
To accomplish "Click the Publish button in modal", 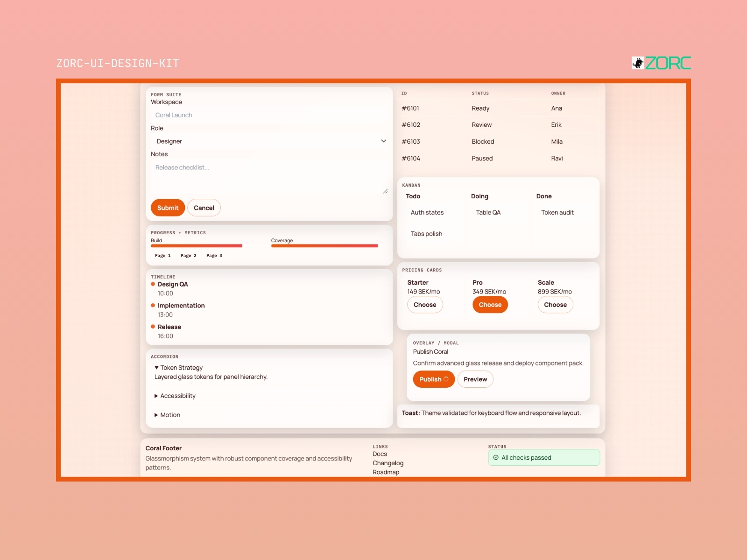I will pos(434,379).
